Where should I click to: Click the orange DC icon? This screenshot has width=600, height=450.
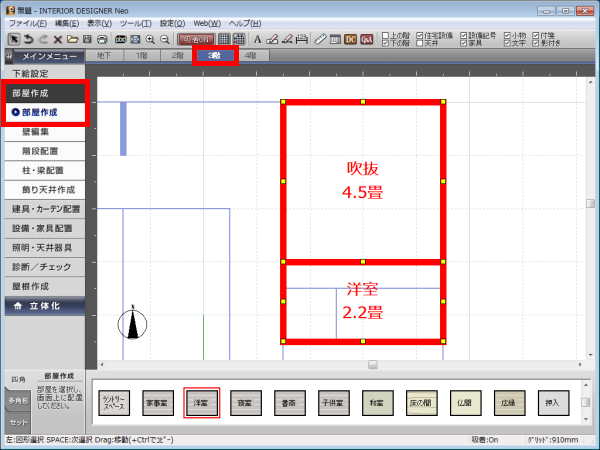(351, 39)
